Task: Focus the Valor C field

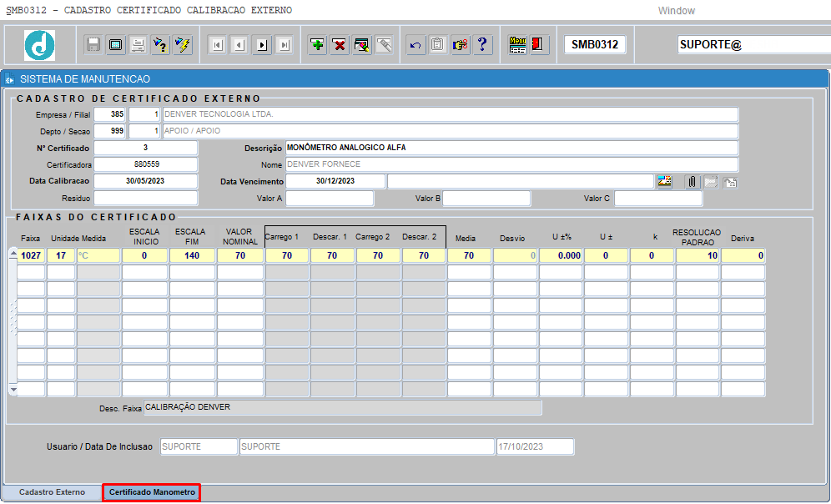Action: click(x=658, y=199)
